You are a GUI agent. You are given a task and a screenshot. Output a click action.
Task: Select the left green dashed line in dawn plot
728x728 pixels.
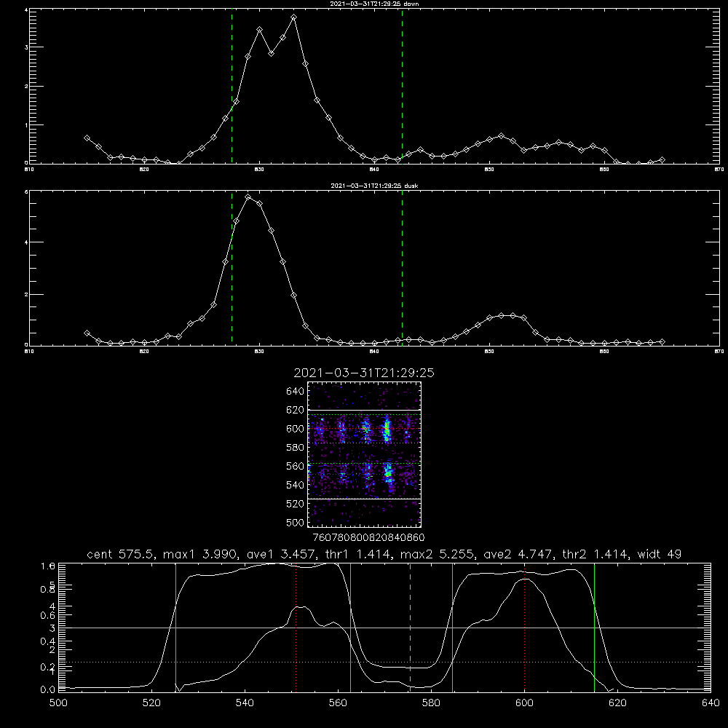click(x=232, y=86)
